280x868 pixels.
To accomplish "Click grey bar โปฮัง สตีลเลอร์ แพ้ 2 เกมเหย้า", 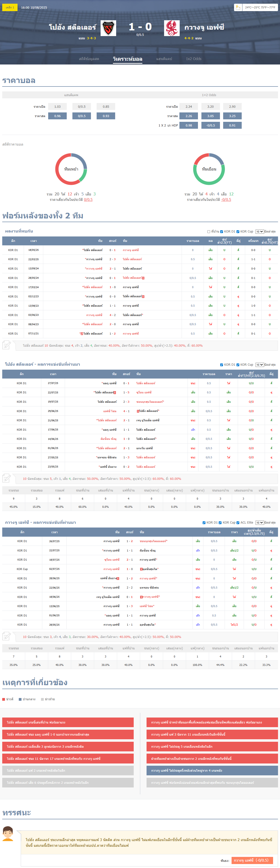I will (x=68, y=771).
